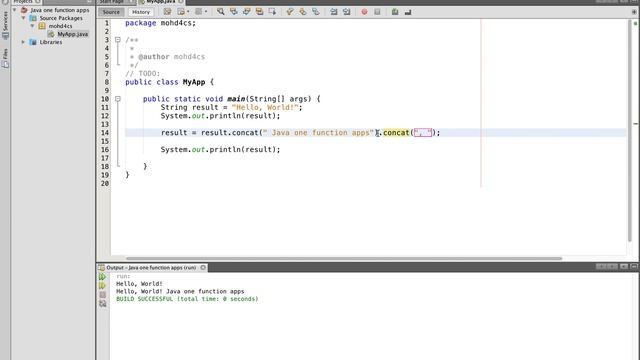Close the Output run tab

[x=203, y=268]
